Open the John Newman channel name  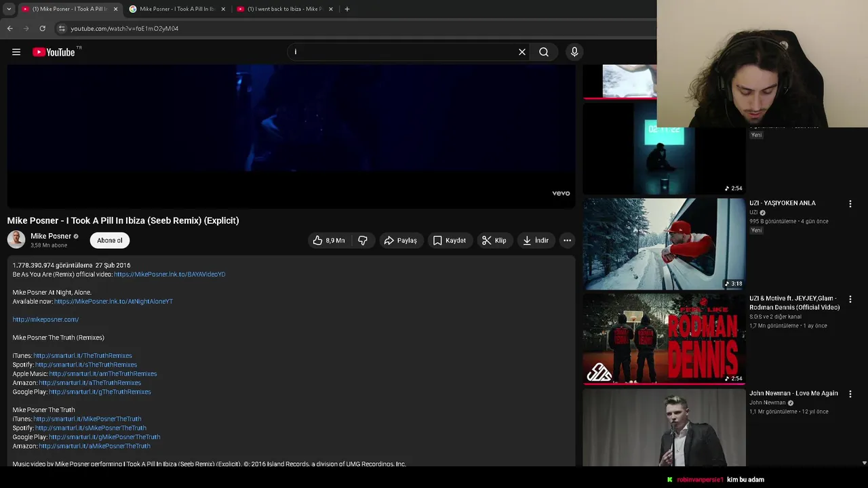(x=768, y=403)
